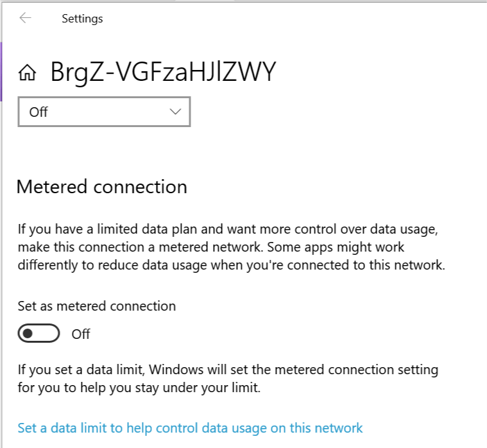Open Set a data limit link
The image size is (487, 448).
click(190, 428)
